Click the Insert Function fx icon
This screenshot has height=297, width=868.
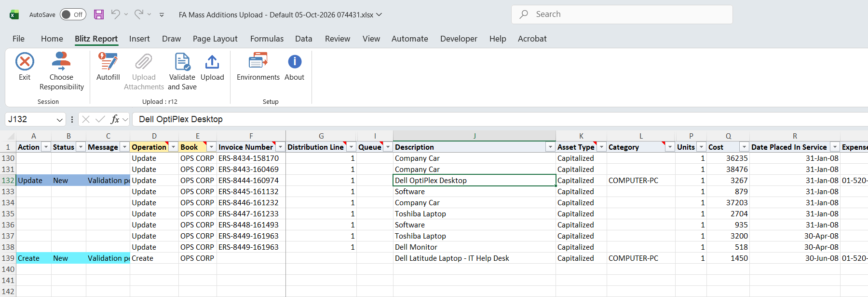click(115, 119)
